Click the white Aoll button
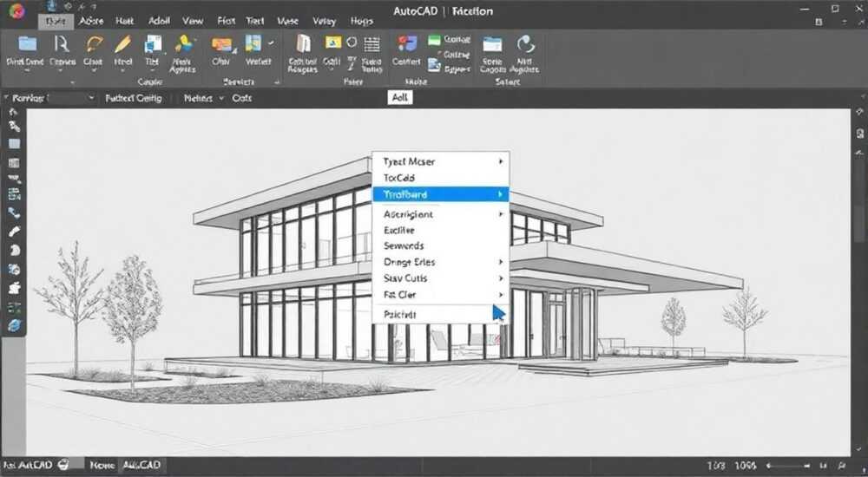Viewport: 868px width, 477px height. (399, 97)
